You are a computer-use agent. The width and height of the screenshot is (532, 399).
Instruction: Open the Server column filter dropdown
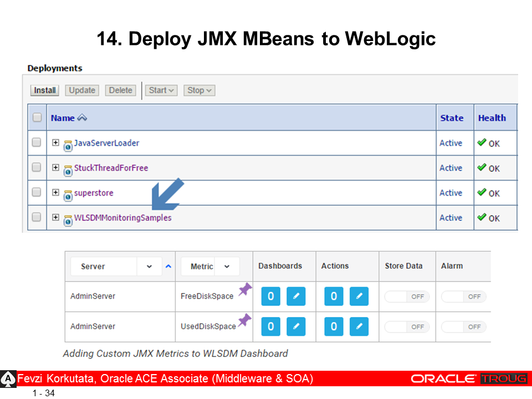click(x=149, y=267)
